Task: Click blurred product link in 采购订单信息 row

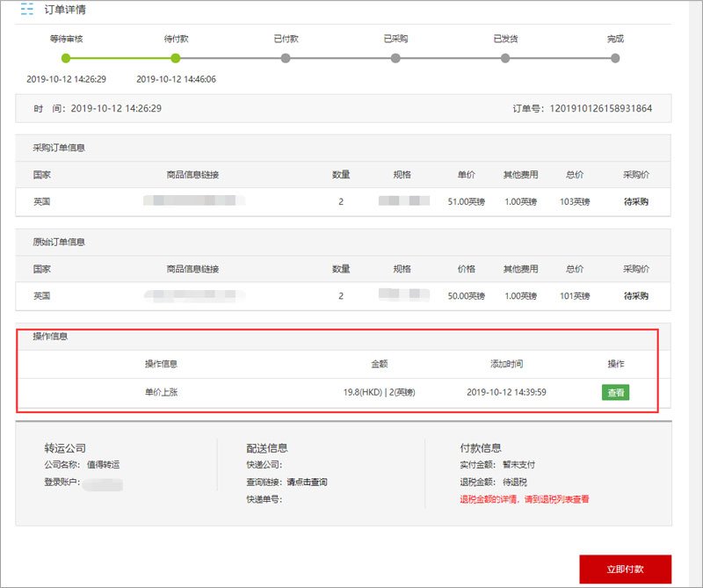Action: click(194, 200)
